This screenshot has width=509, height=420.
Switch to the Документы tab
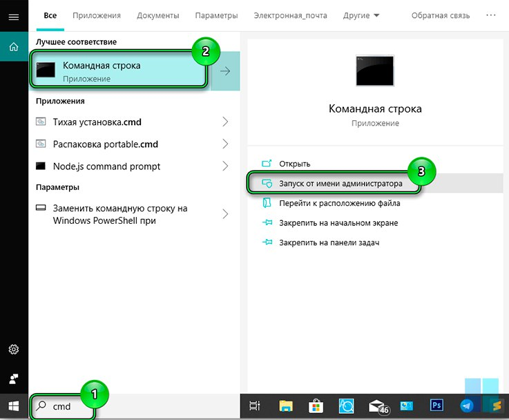pyautogui.click(x=157, y=15)
